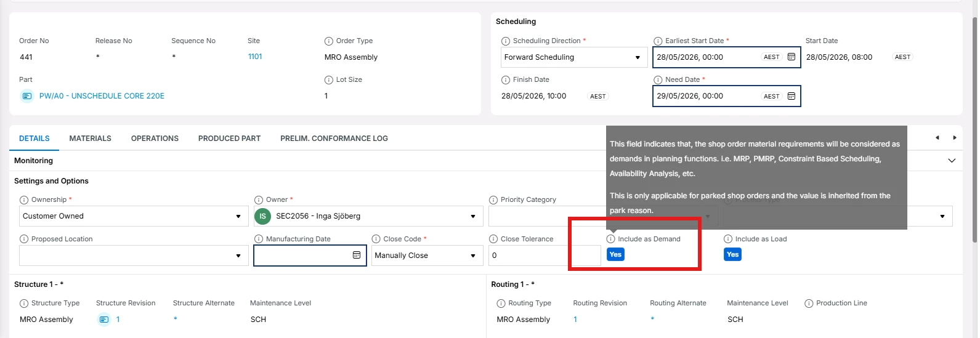Click the Structure 1 - * heading
Screen dimensions: 980x338
tap(39, 284)
